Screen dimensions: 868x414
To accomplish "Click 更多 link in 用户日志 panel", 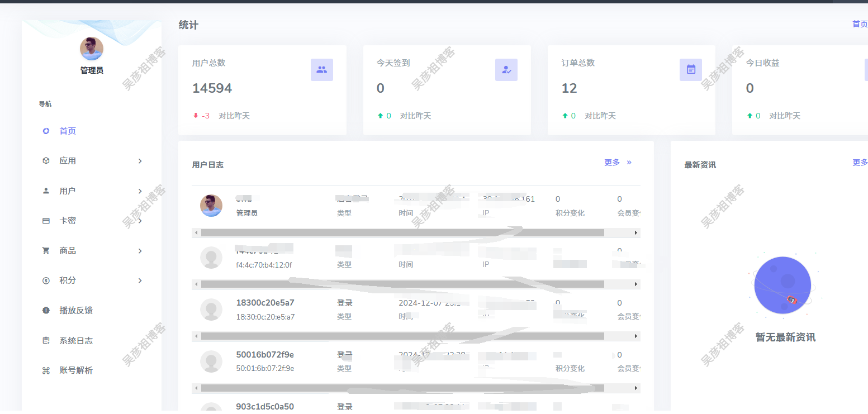I will [612, 163].
